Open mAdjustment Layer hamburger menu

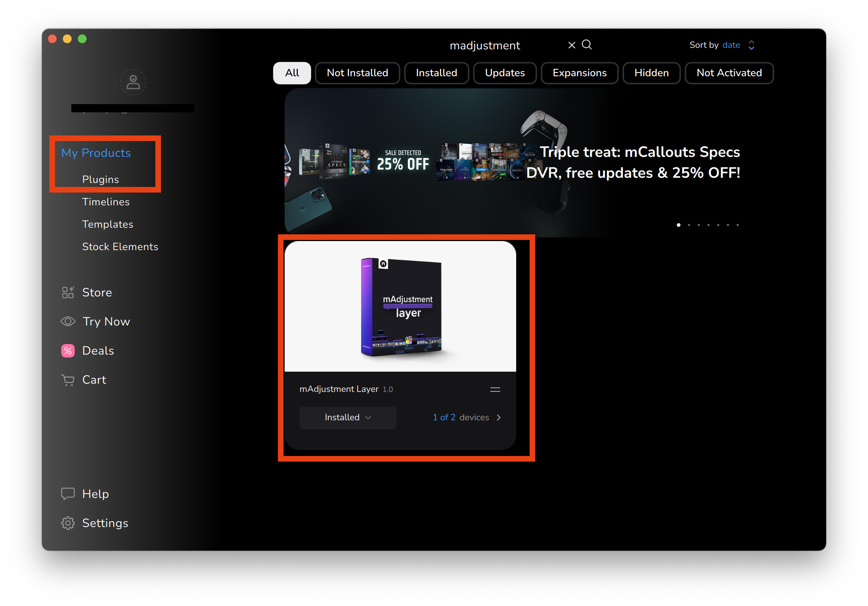click(x=495, y=389)
